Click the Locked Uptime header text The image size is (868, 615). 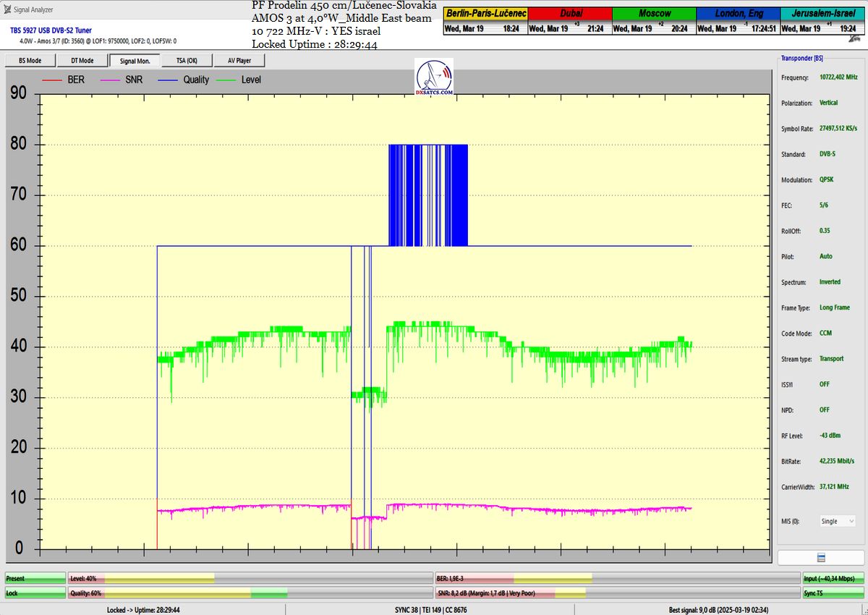click(315, 44)
